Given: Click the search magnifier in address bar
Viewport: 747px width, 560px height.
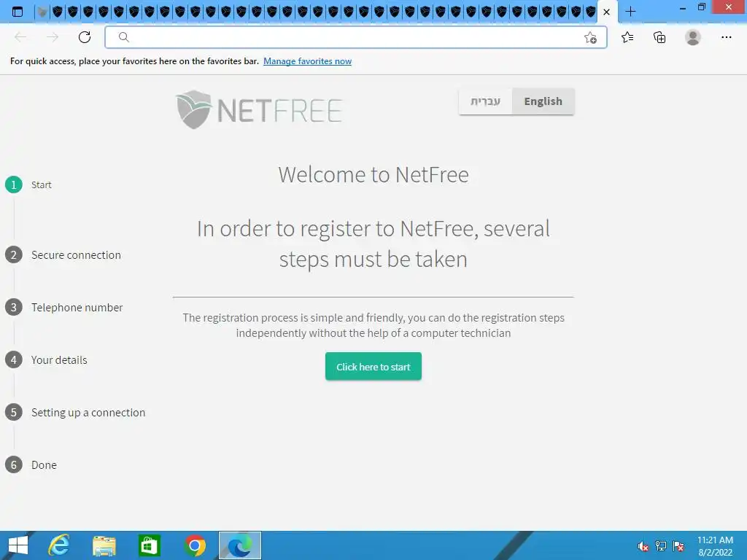Looking at the screenshot, I should point(123,37).
